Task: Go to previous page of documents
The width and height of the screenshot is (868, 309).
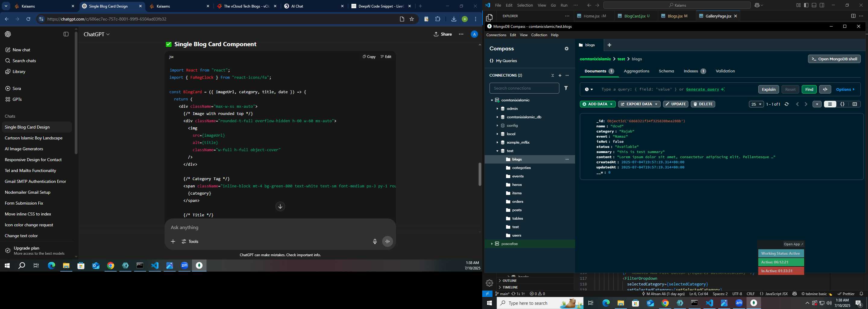Action: 797,104
